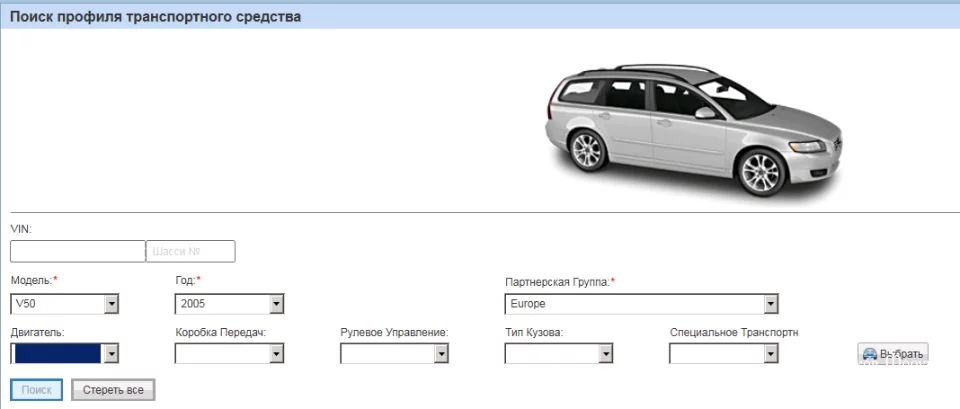Expand the Рулевое Управление dropdown
This screenshot has height=409, width=960.
(394, 353)
